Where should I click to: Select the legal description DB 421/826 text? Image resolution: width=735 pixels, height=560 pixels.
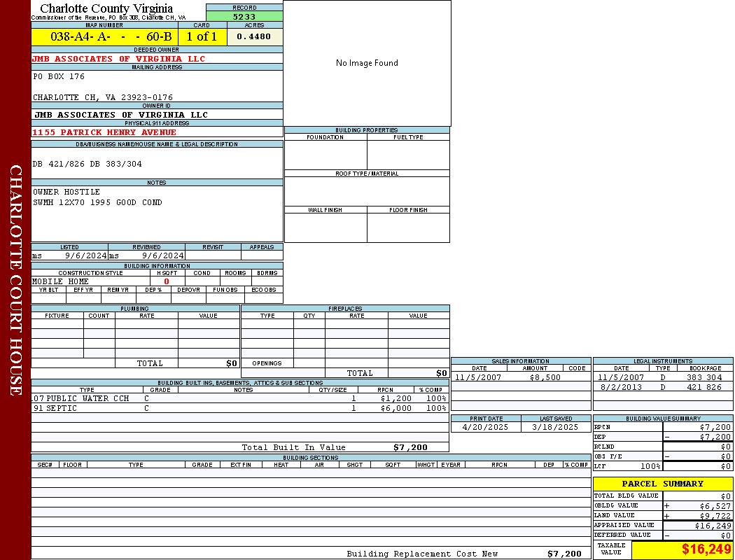[87, 164]
